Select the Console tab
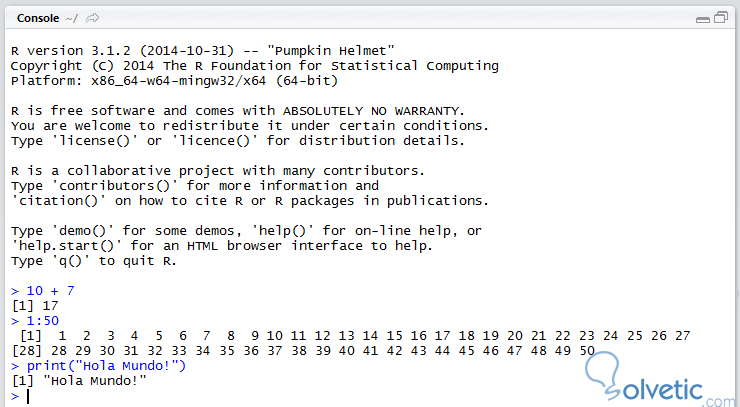The height and width of the screenshot is (407, 740). [x=40, y=17]
